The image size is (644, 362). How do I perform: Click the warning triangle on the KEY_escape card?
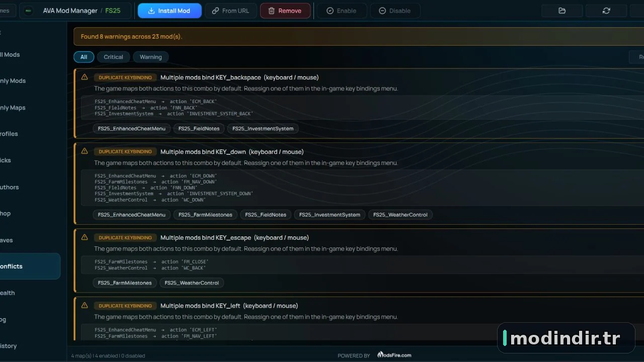pos(85,237)
